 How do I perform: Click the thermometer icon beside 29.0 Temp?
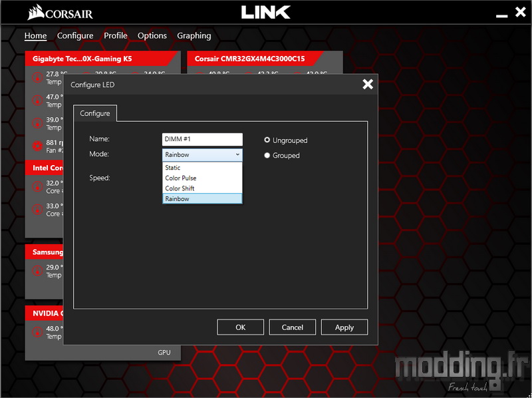(x=37, y=271)
